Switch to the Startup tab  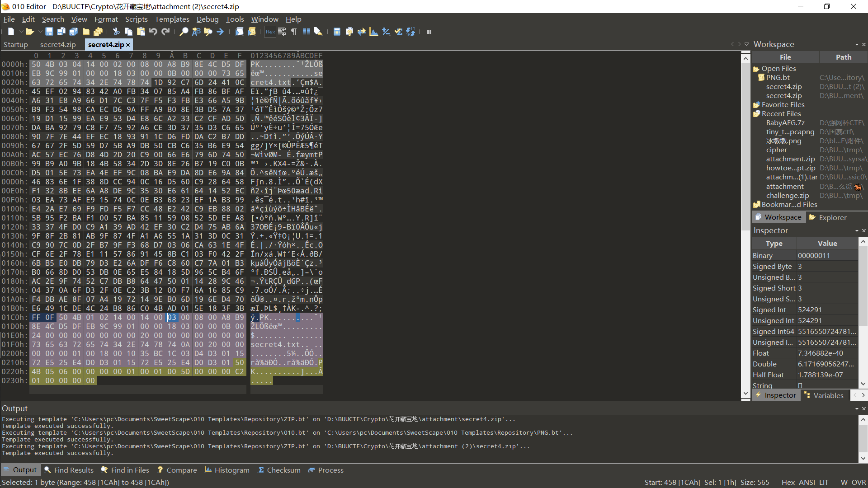click(x=15, y=44)
